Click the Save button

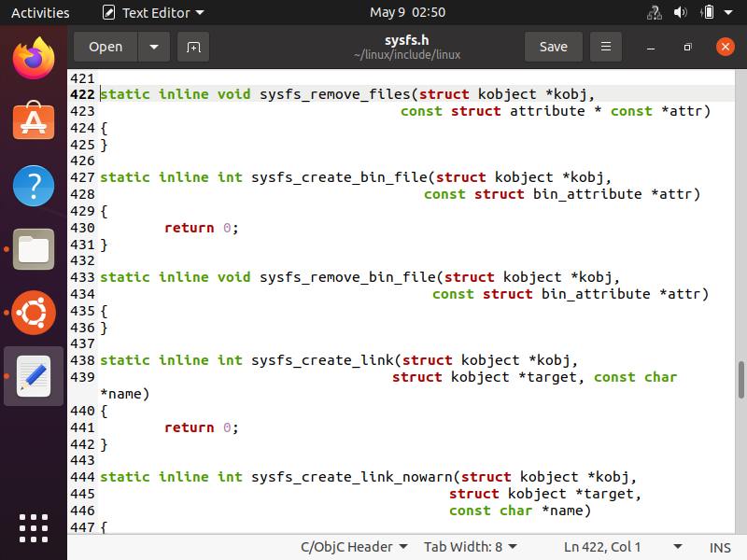click(553, 47)
